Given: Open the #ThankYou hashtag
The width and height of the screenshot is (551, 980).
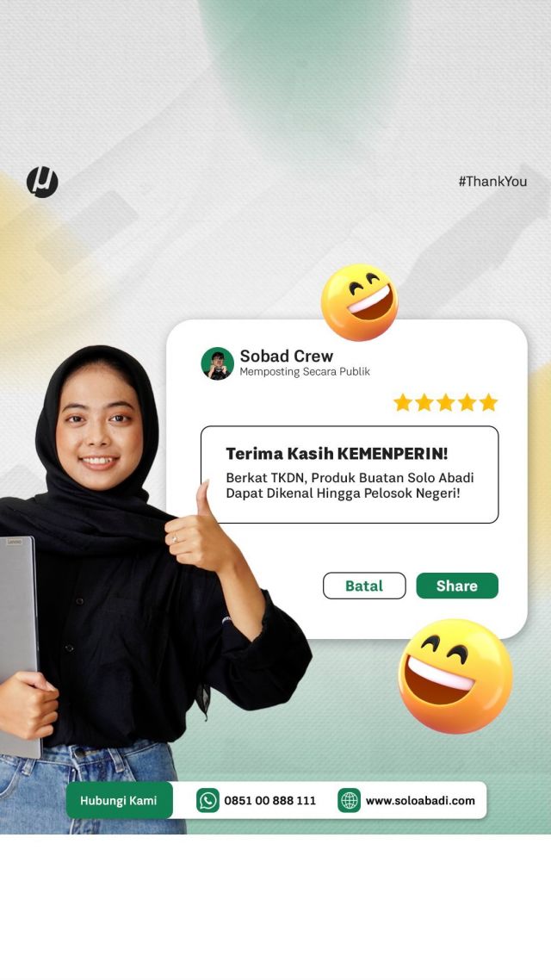Looking at the screenshot, I should tap(492, 181).
